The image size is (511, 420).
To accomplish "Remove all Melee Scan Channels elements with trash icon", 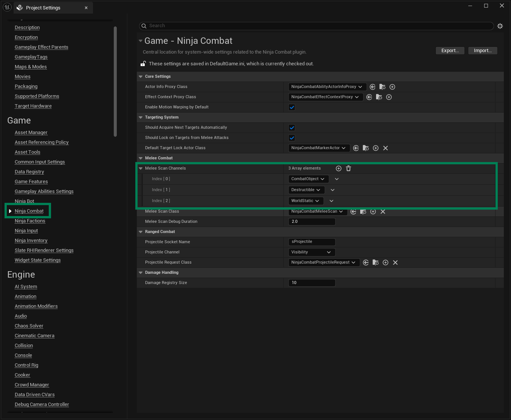I will [x=348, y=168].
